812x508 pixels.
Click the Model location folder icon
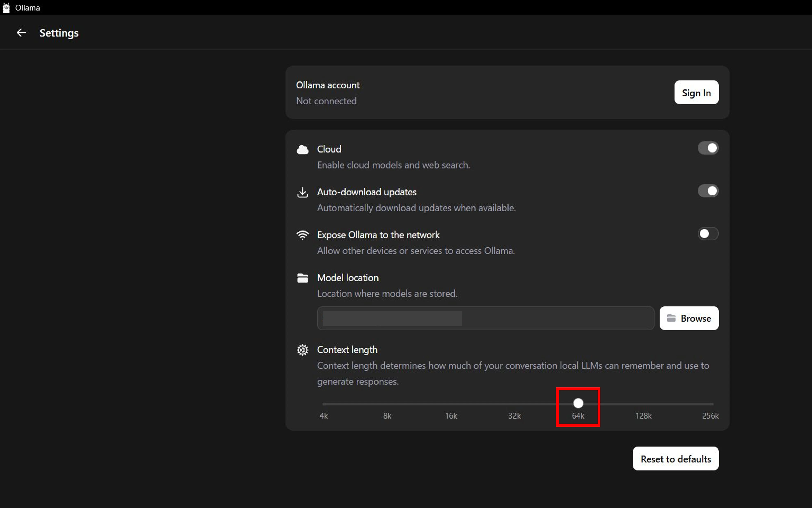click(302, 278)
